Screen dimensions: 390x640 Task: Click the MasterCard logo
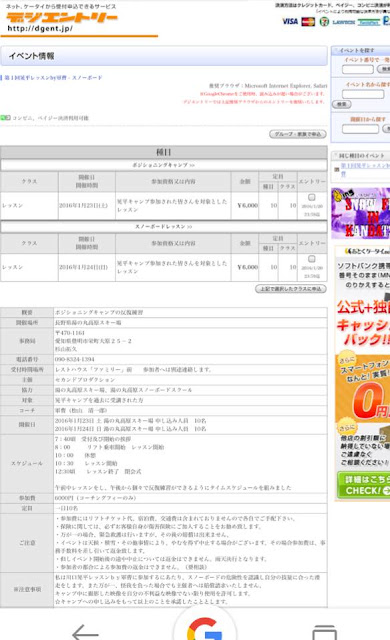tap(308, 21)
